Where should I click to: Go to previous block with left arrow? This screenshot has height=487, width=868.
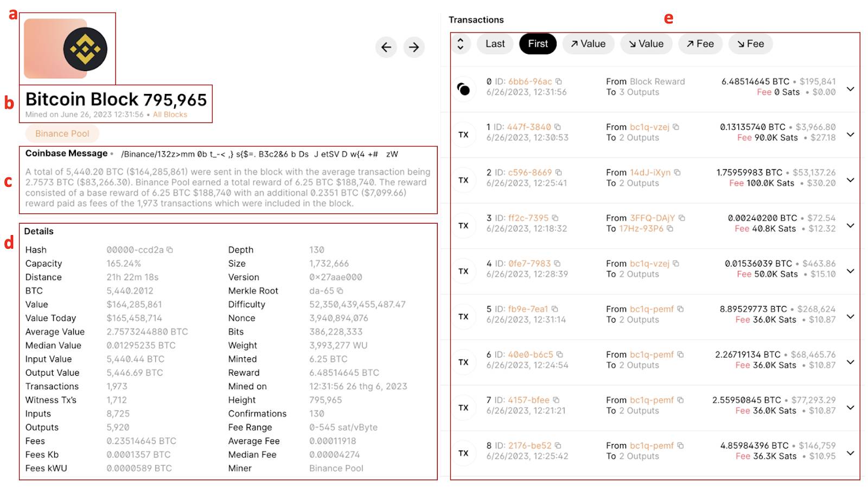386,47
